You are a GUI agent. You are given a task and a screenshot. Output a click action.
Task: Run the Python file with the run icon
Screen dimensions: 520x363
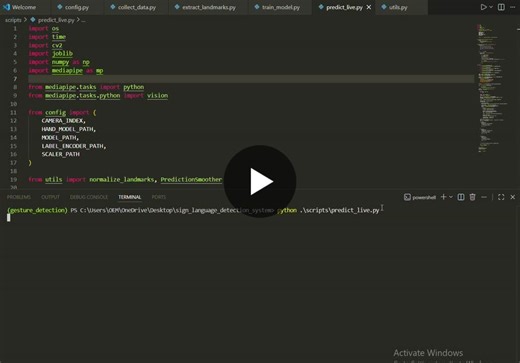click(x=483, y=7)
